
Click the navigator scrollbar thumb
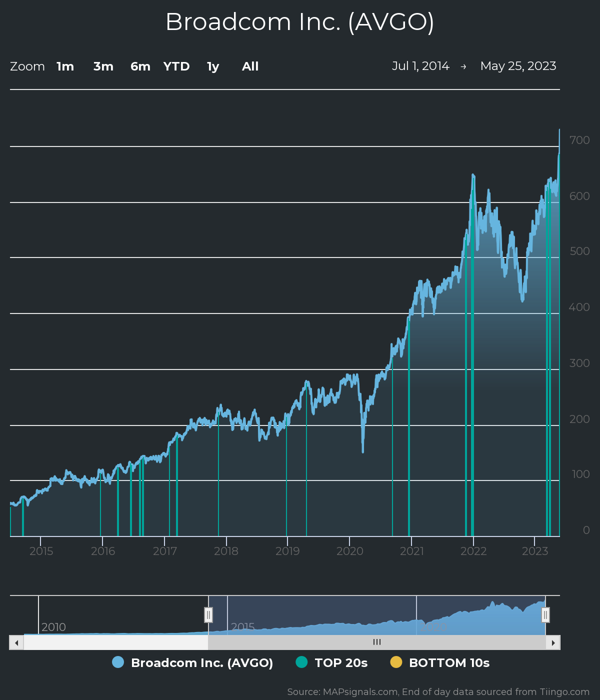point(377,642)
